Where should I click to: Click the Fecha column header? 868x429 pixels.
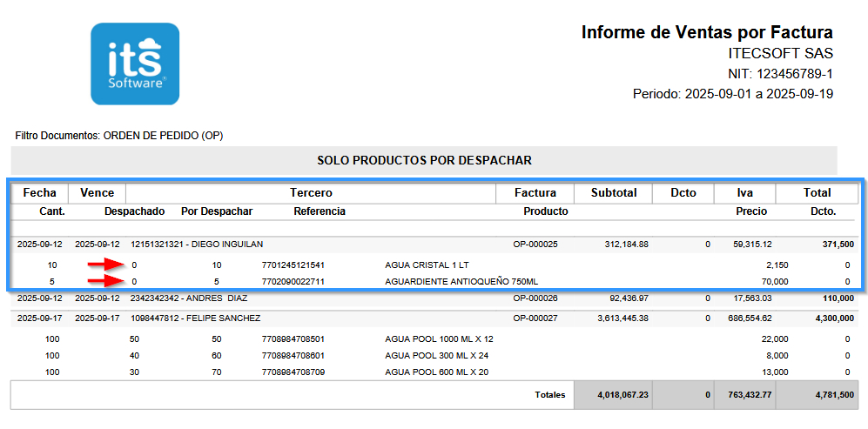pyautogui.click(x=39, y=192)
